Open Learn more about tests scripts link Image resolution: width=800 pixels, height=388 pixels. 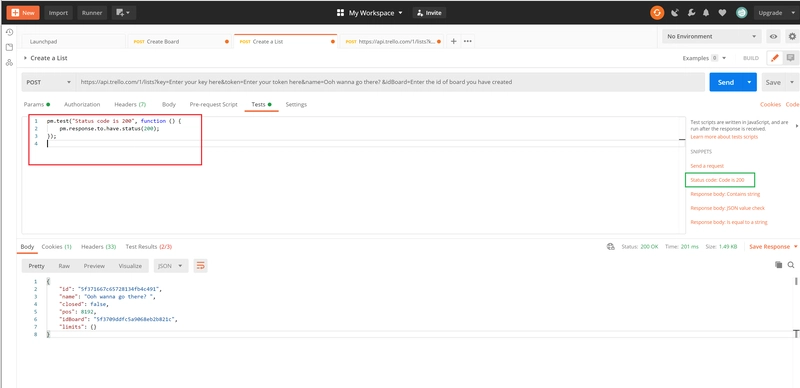point(724,137)
